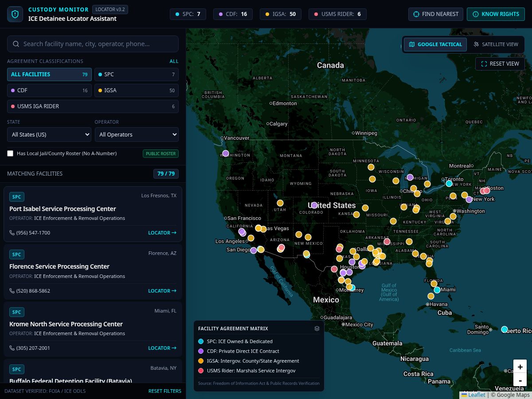This screenshot has width=532, height=399.
Task: Click the Find Nearest button
Action: pyautogui.click(x=436, y=14)
